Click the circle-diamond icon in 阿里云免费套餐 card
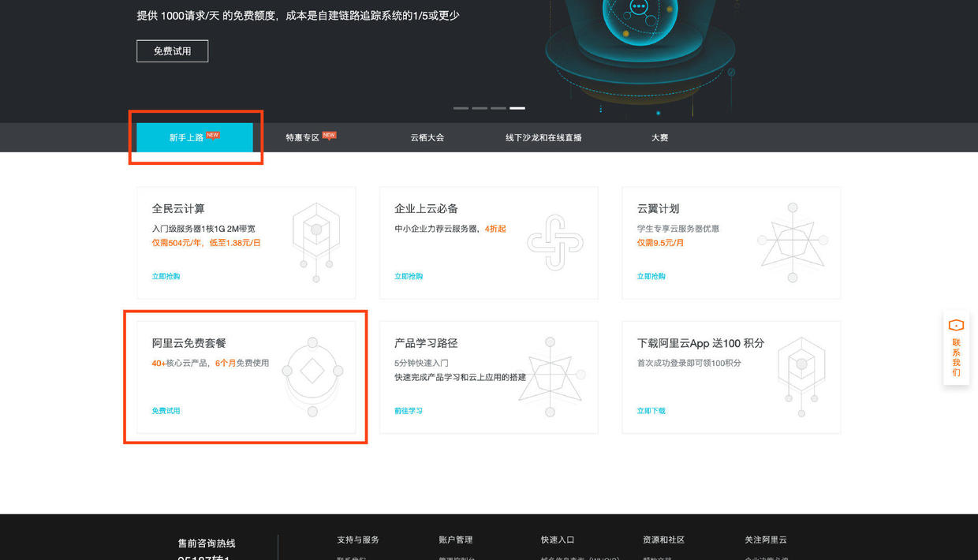978x560 pixels. tap(312, 377)
